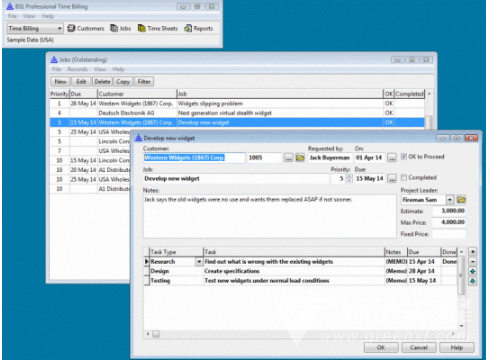Open File menu in BSI Time Billing window
The image size is (486, 360).
coord(12,16)
